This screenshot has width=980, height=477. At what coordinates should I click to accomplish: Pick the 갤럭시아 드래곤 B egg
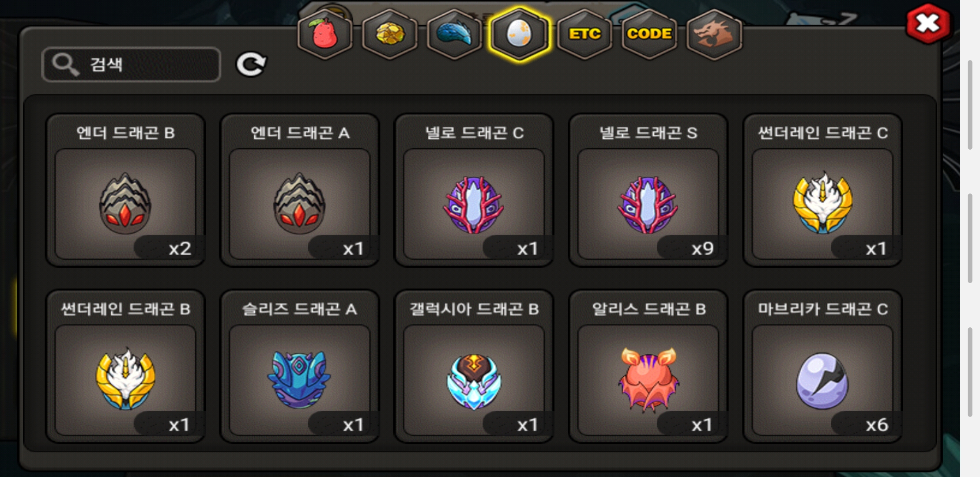(474, 366)
